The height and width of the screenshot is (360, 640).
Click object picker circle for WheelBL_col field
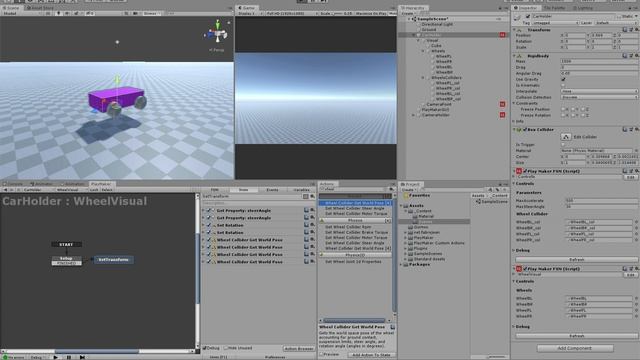tap(636, 222)
